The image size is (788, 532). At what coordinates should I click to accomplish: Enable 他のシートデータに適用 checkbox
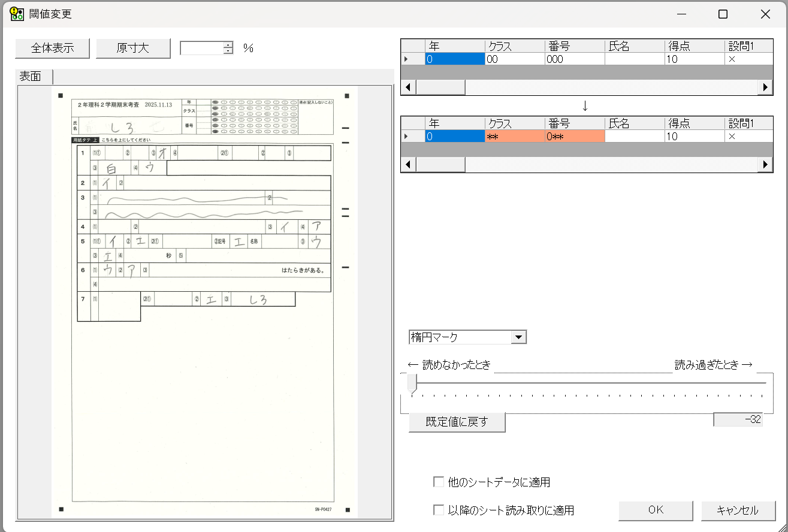pyautogui.click(x=439, y=482)
